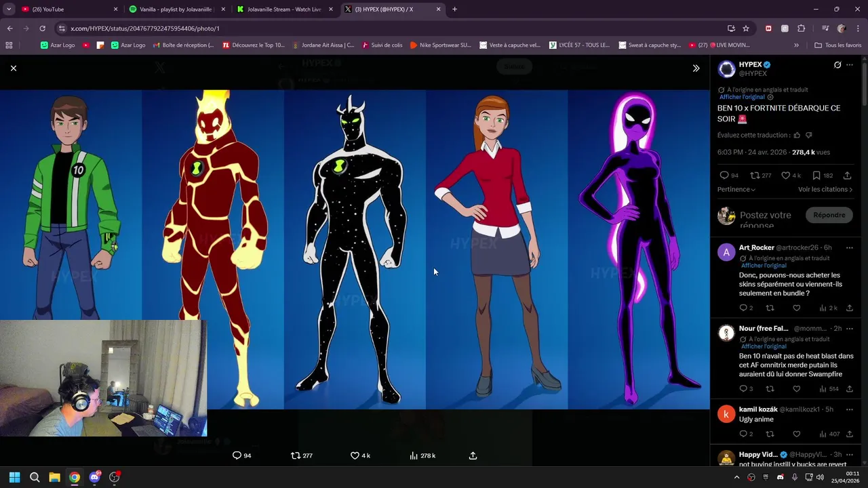
Task: Share via upload icon below the photo
Action: pyautogui.click(x=473, y=455)
